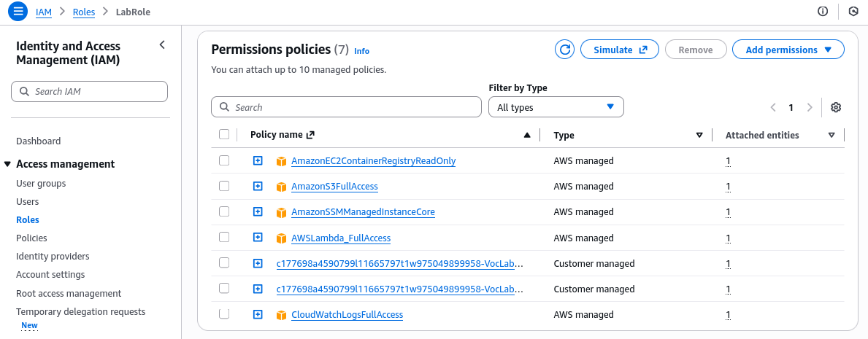
Task: Click the Simulate button
Action: [620, 50]
